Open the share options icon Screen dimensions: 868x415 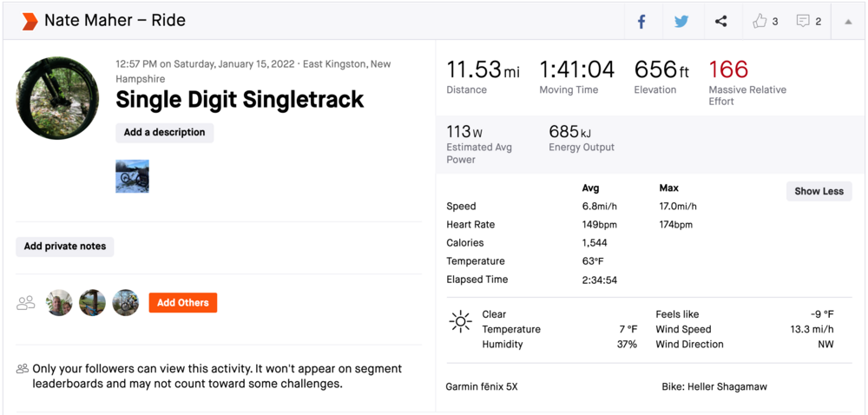pyautogui.click(x=720, y=21)
